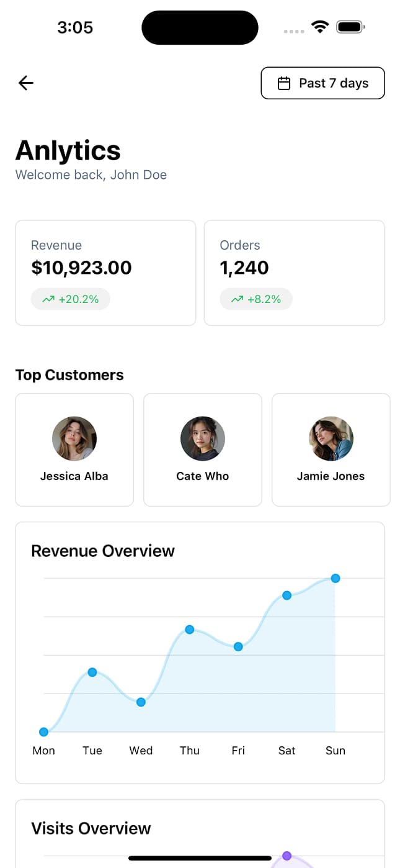
Task: Tap the clock showing 3:05
Action: tap(74, 27)
